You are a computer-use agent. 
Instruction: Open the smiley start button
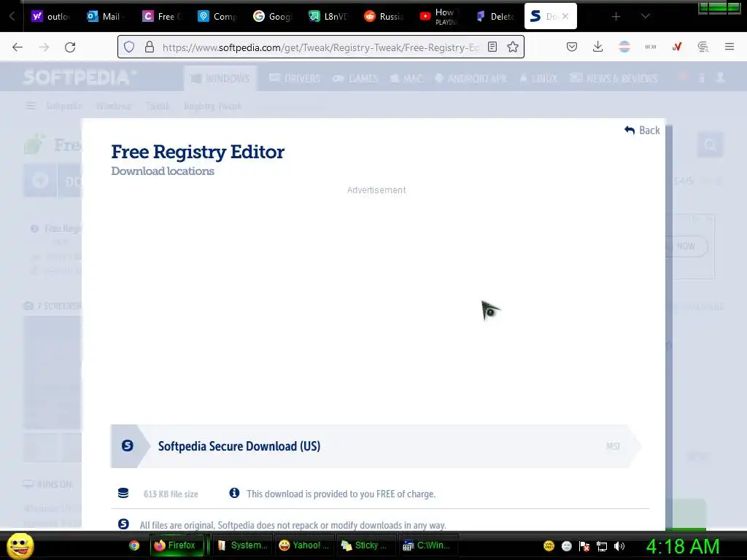20,545
